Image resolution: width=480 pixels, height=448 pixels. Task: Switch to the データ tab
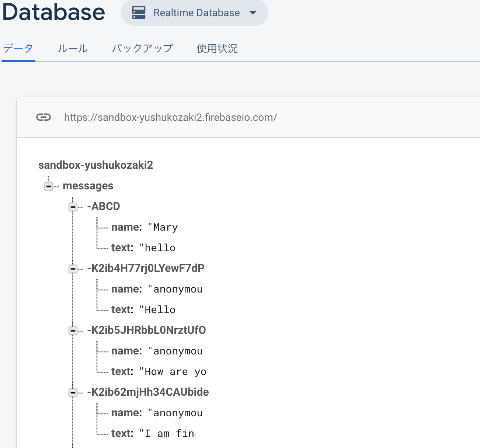pyautogui.click(x=18, y=48)
